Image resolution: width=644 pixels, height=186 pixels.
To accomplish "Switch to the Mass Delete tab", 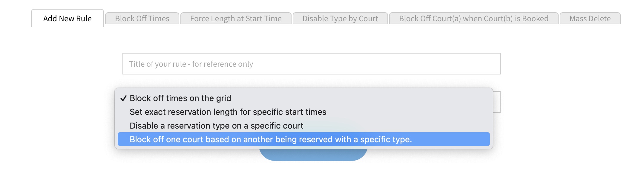I will (590, 19).
